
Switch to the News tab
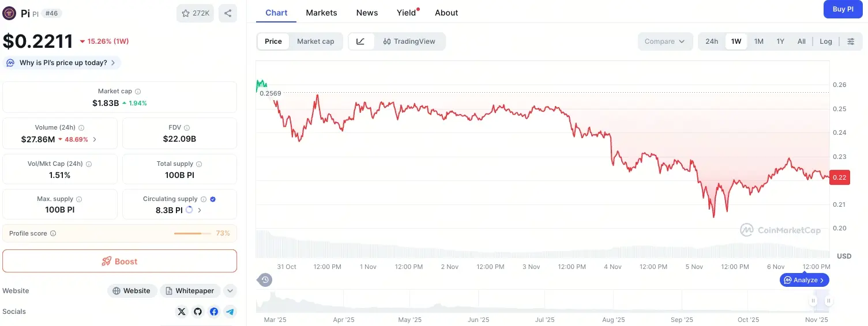tap(367, 13)
